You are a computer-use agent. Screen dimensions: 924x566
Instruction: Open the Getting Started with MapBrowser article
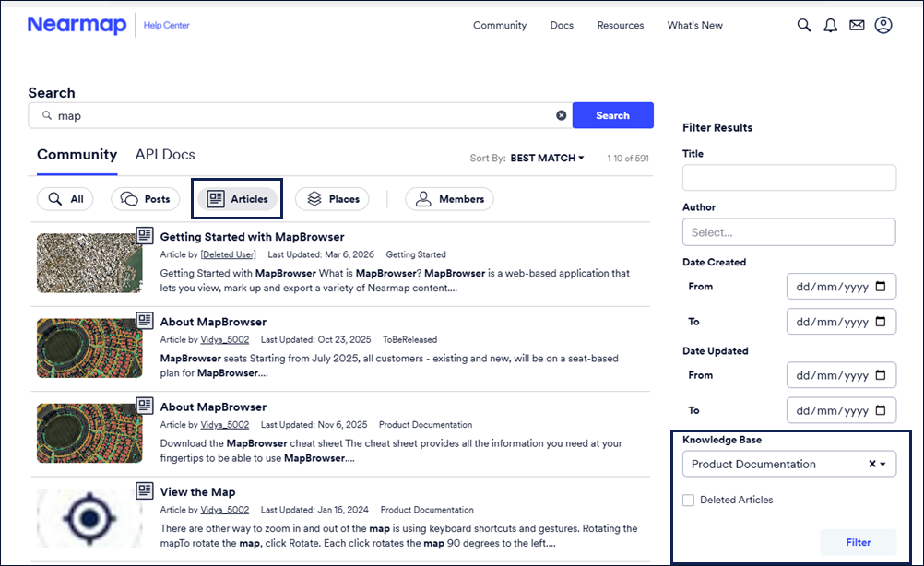coord(253,237)
